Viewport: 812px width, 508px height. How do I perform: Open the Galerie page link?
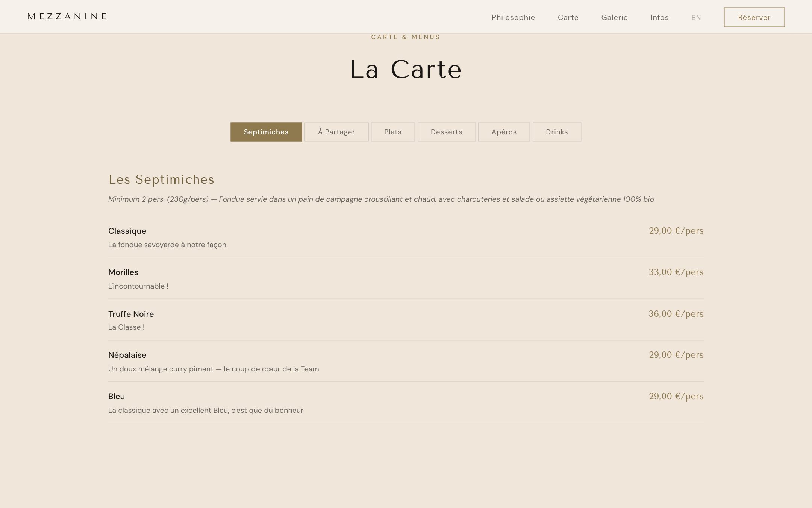pos(614,17)
